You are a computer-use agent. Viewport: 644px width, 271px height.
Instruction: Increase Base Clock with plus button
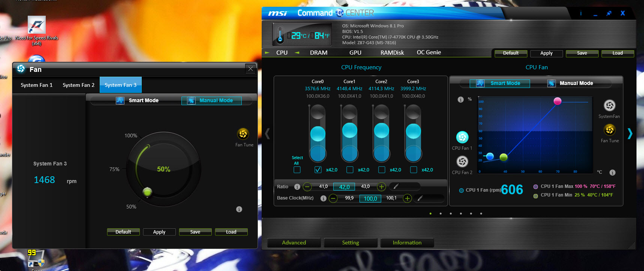[x=407, y=198]
